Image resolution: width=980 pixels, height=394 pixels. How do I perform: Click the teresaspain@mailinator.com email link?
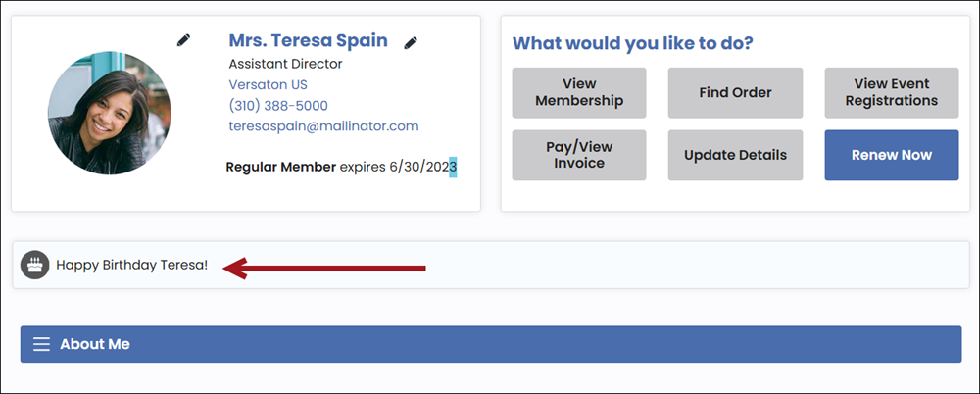323,125
